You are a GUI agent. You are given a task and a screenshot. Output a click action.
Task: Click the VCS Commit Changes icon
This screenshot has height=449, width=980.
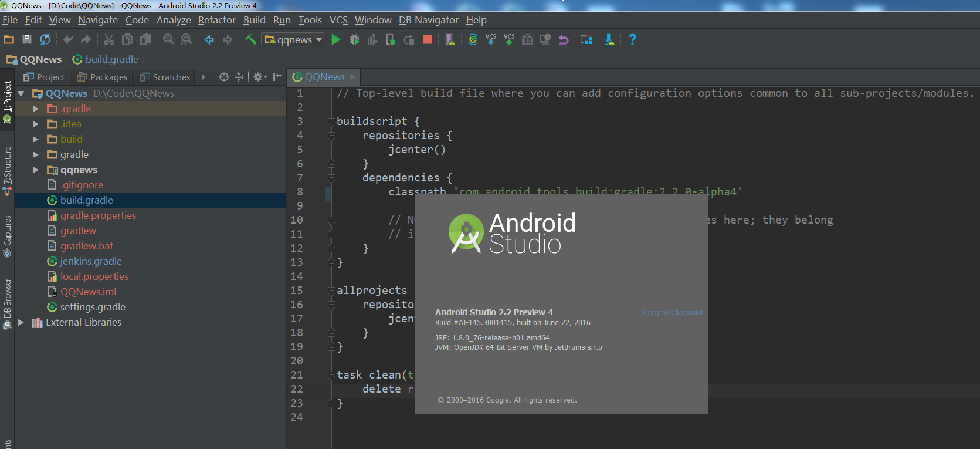click(x=509, y=39)
